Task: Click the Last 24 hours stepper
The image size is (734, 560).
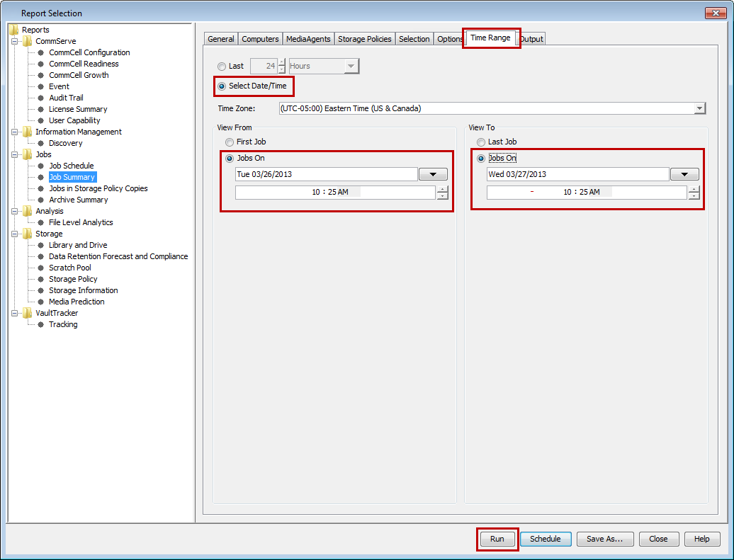Action: 281,67
